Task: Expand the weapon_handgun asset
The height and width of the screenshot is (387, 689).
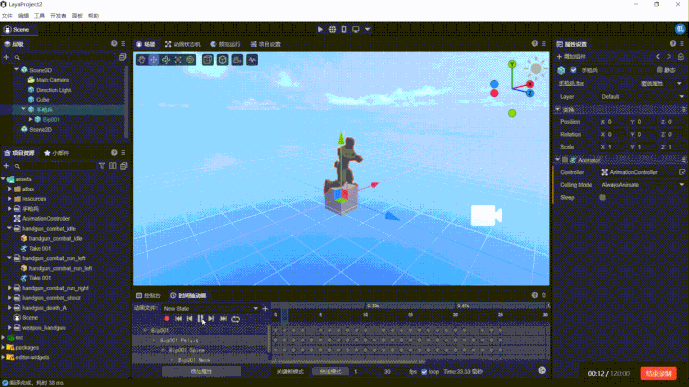Action: coord(10,327)
